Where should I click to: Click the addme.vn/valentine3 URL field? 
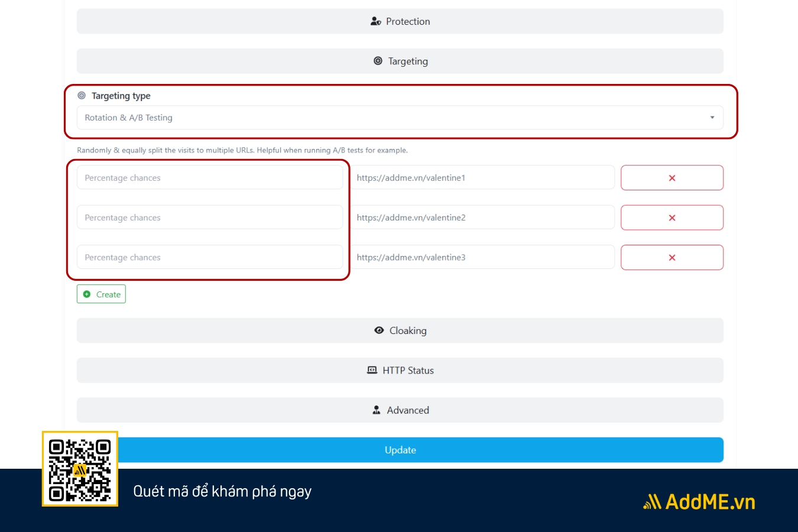tap(482, 257)
